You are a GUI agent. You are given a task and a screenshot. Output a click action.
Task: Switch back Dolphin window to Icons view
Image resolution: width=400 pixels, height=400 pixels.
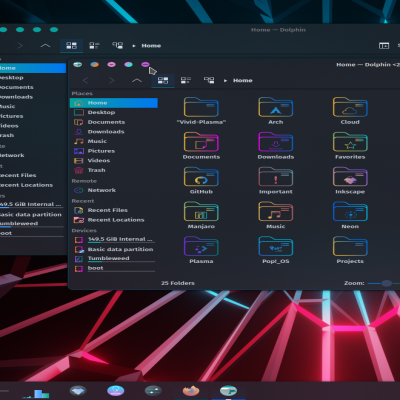pyautogui.click(x=71, y=46)
